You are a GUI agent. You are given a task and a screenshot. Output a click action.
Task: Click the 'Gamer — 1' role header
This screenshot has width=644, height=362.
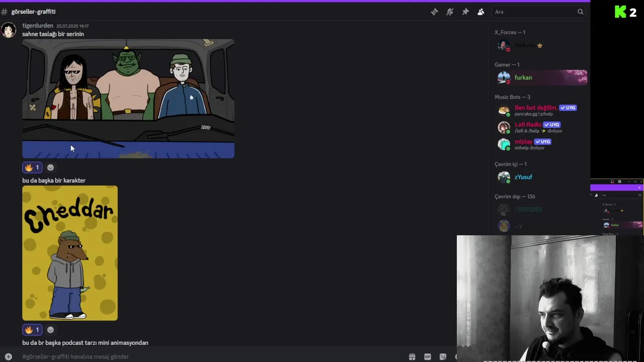[x=507, y=64]
